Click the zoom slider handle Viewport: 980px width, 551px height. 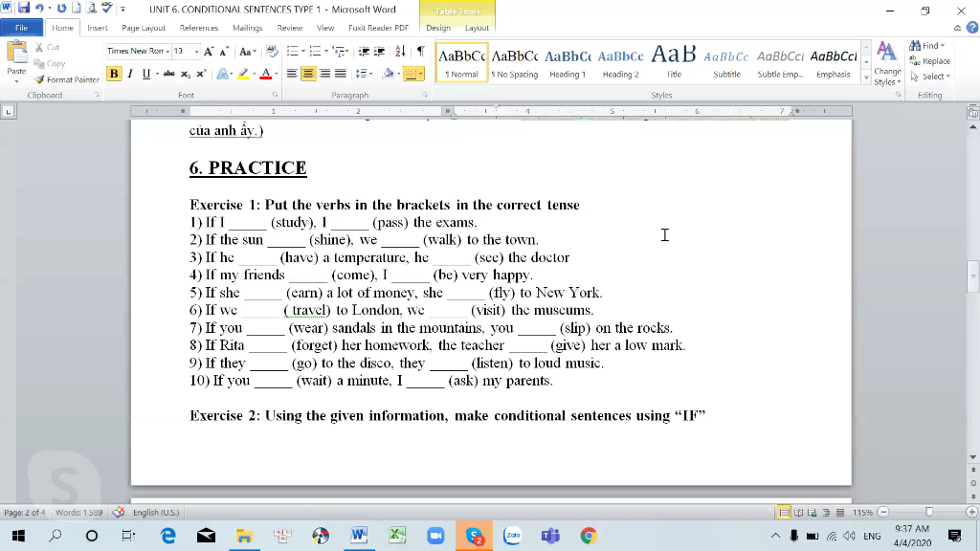tap(929, 513)
